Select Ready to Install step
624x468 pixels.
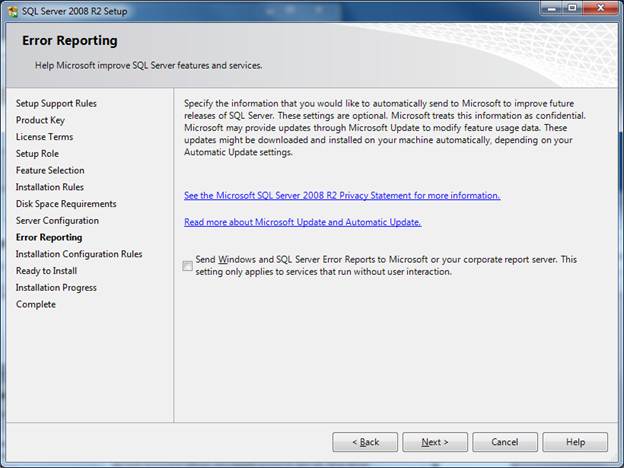click(x=46, y=271)
